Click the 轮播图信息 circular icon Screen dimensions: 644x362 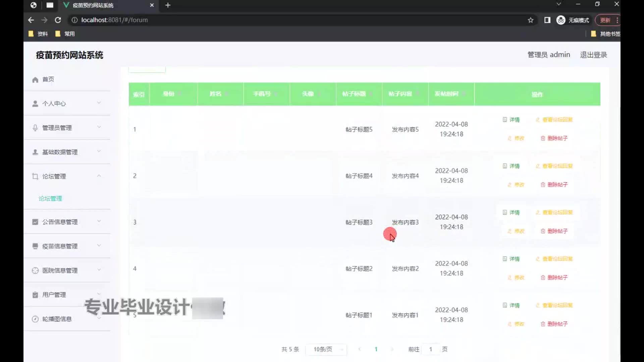(x=35, y=319)
